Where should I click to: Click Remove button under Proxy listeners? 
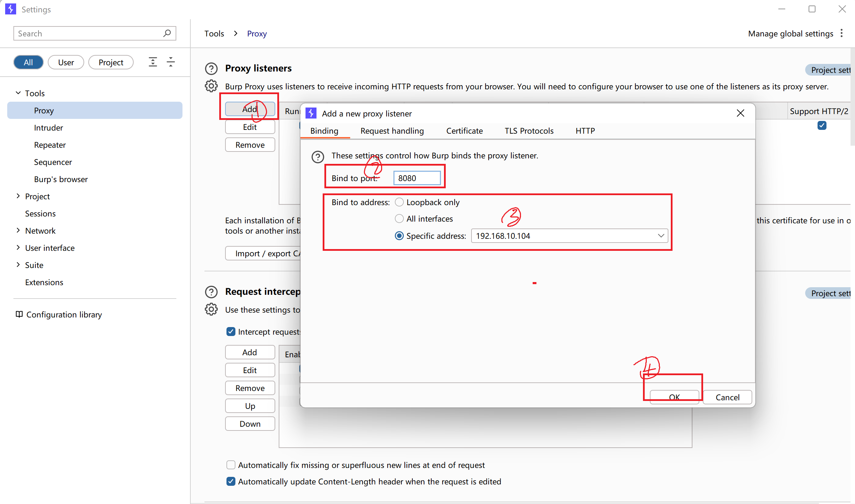250,145
